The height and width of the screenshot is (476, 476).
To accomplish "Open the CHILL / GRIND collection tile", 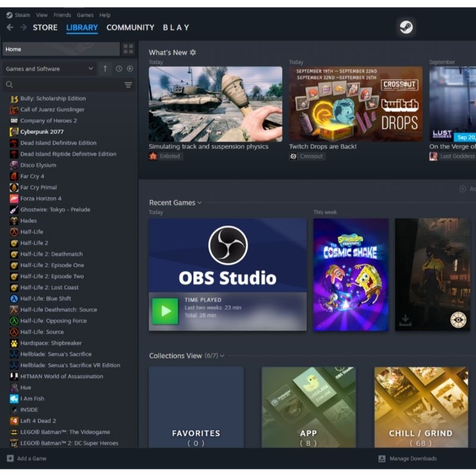I will pos(421,407).
